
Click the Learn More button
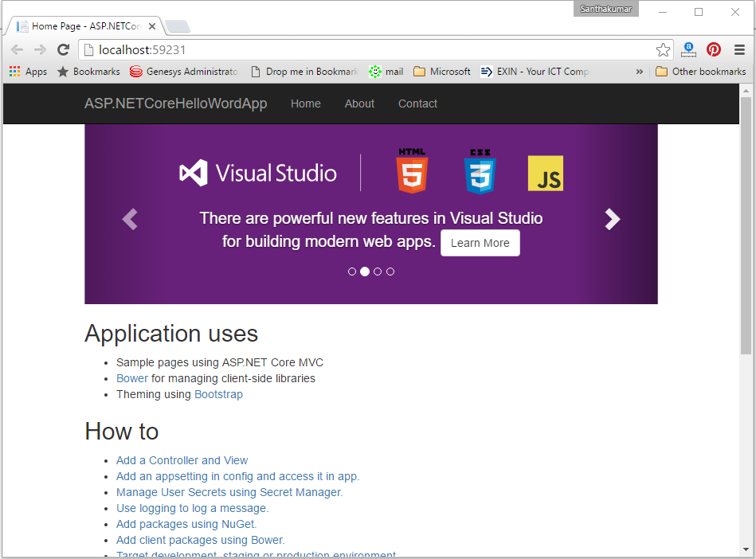click(480, 243)
